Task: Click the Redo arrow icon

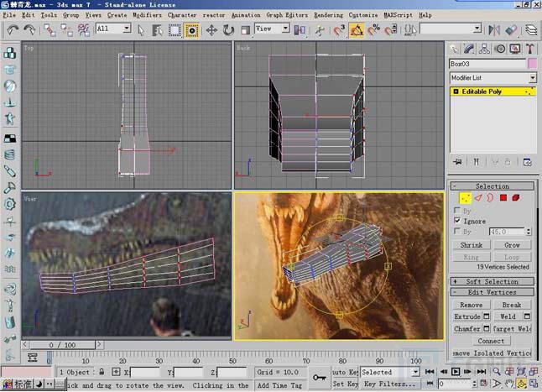Action: click(x=29, y=30)
